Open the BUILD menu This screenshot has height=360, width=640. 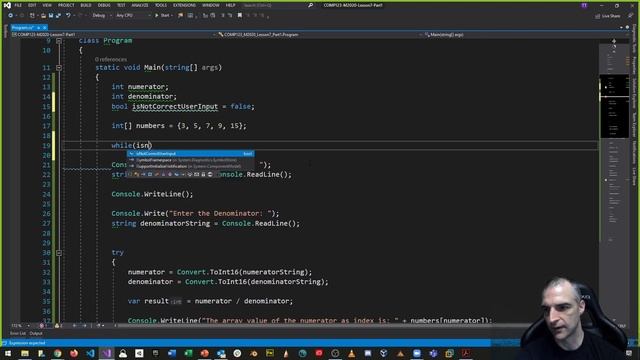tap(86, 5)
